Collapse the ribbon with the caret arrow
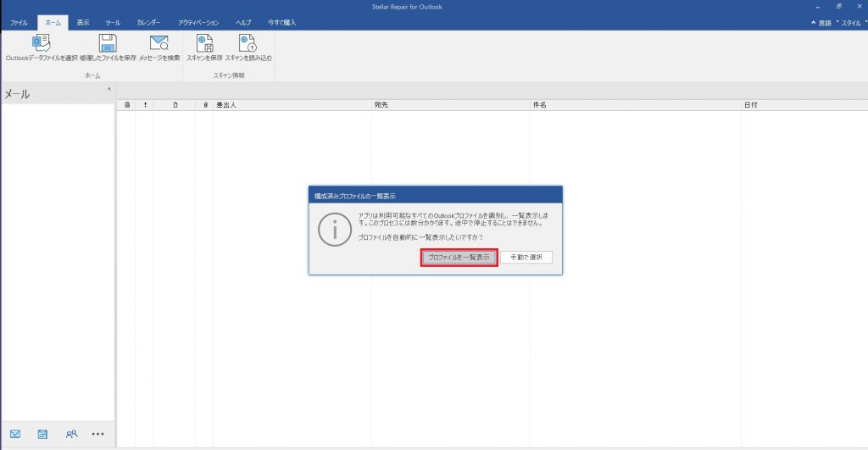Viewport: 868px width, 450px height. 813,23
